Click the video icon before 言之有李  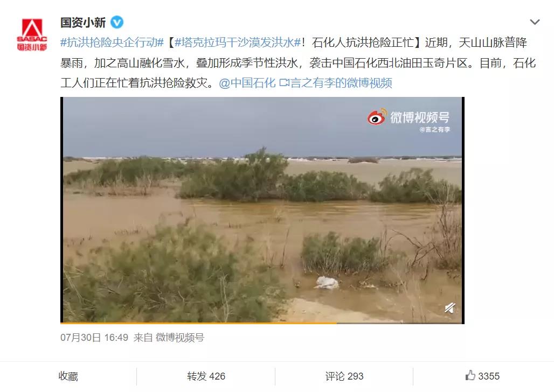click(x=284, y=83)
